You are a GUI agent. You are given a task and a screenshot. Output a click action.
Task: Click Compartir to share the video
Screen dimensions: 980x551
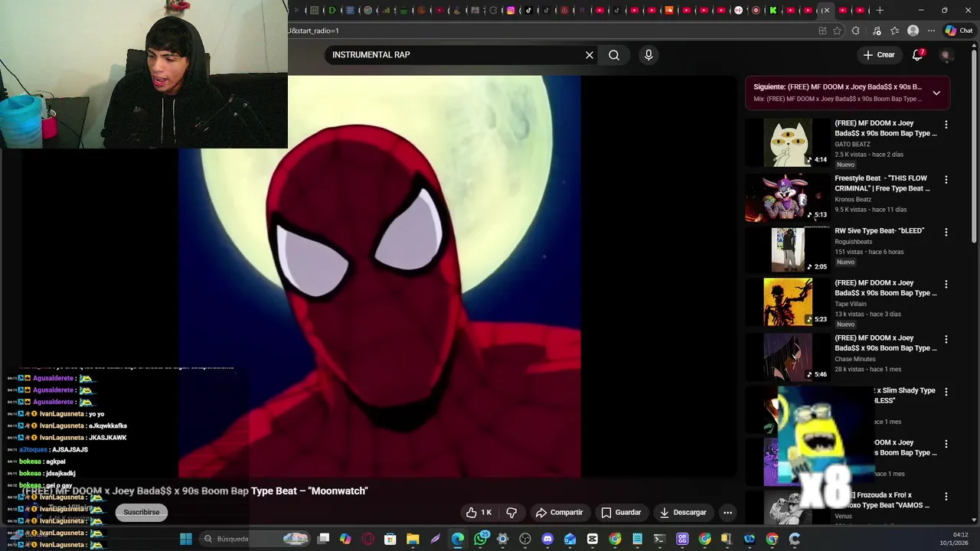(559, 513)
